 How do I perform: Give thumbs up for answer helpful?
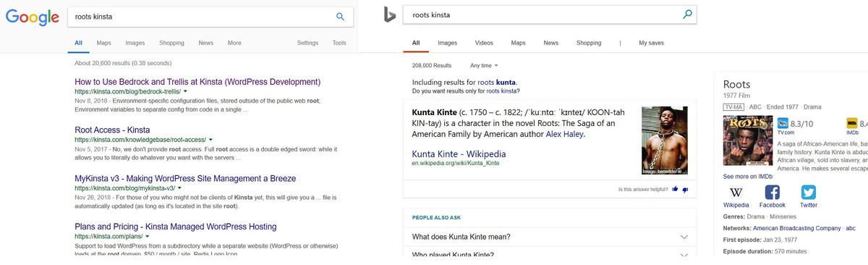coord(675,190)
